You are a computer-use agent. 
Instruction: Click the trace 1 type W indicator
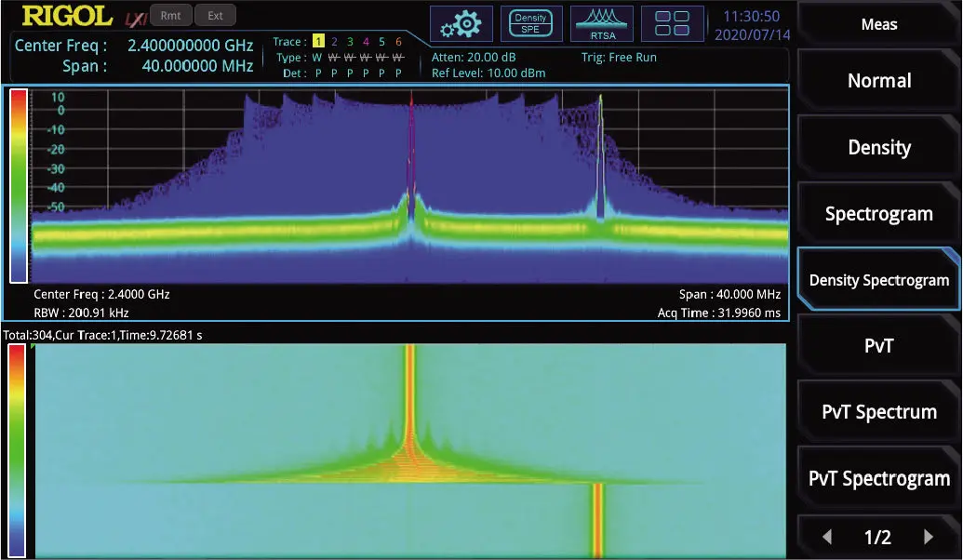coord(317,57)
